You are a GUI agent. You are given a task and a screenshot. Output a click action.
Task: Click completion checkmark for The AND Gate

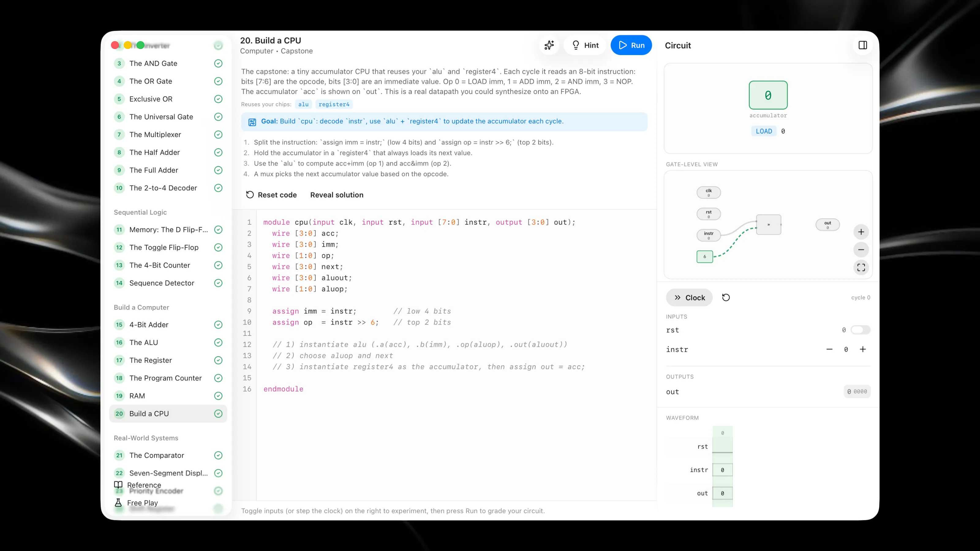218,63
